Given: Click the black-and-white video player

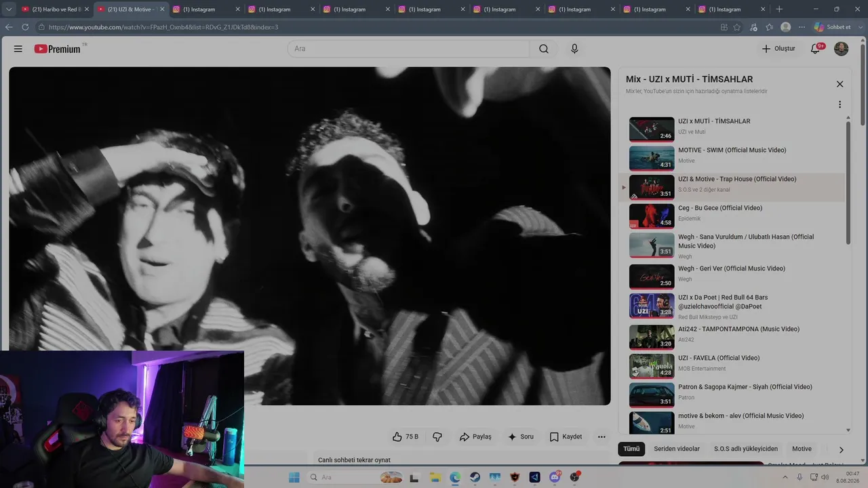Looking at the screenshot, I should [x=310, y=236].
